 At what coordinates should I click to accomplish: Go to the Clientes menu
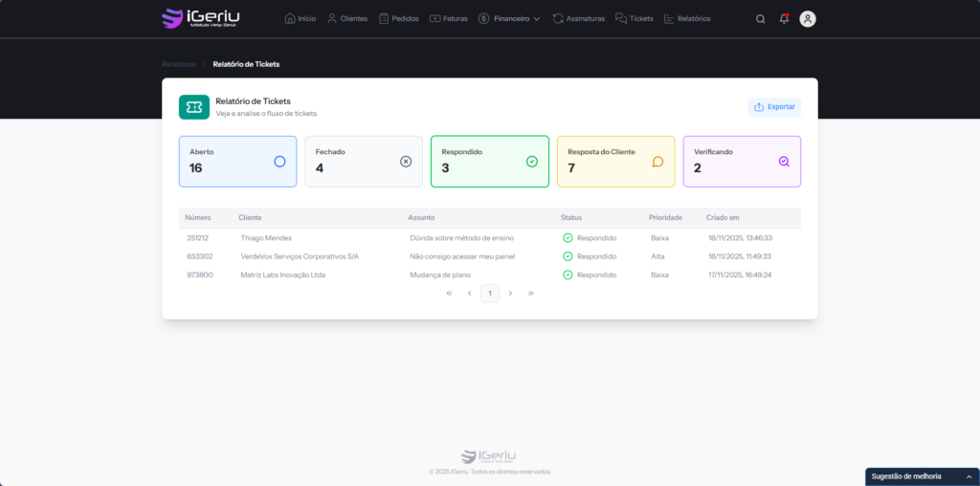[x=346, y=18]
